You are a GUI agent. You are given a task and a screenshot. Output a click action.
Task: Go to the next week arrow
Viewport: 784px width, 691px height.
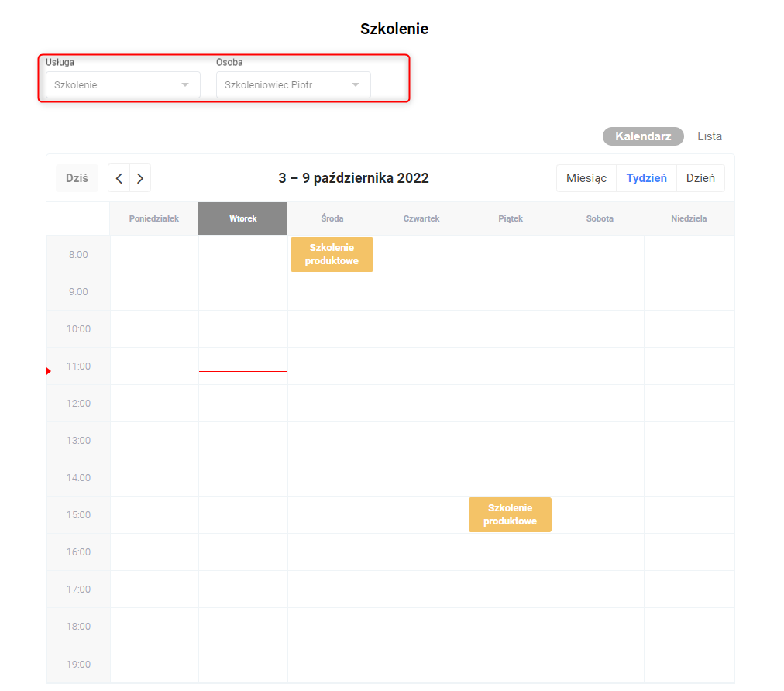coord(140,178)
